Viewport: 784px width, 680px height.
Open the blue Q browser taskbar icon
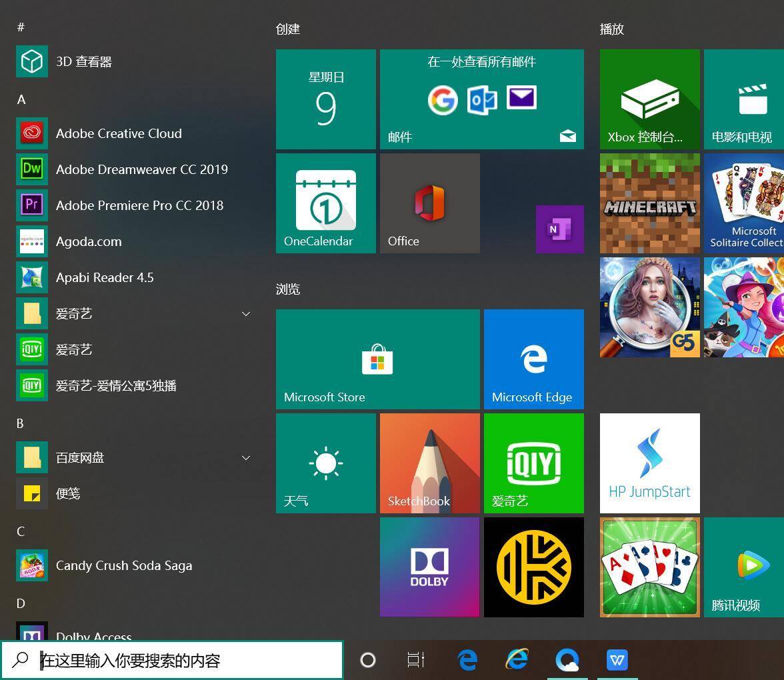click(567, 660)
